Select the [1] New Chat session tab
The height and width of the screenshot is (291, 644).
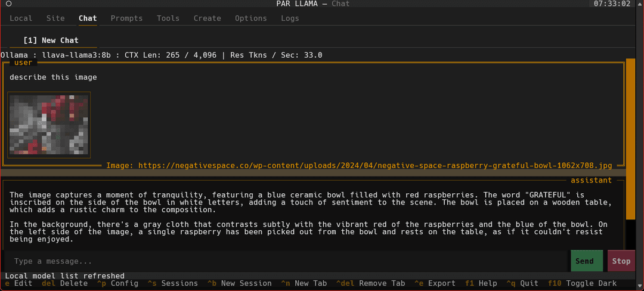[51, 40]
